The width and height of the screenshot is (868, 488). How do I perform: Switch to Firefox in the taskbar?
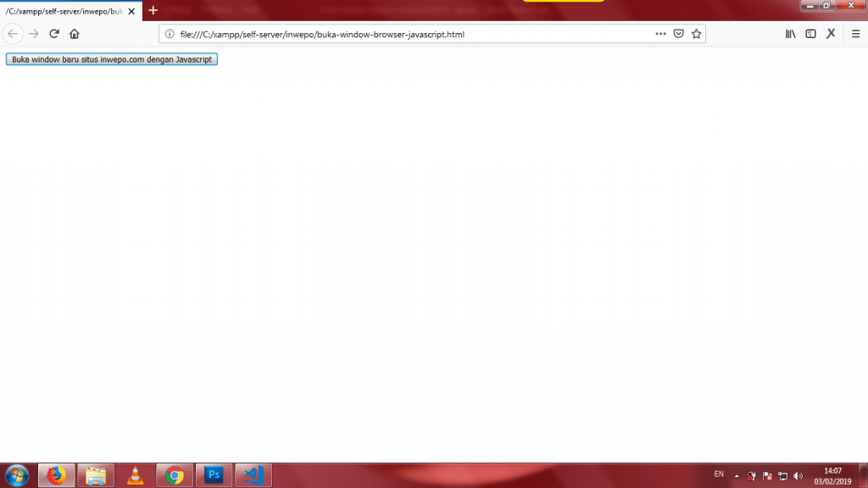coord(57,475)
